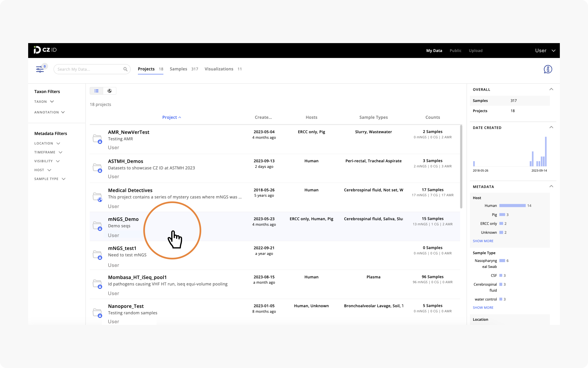The width and height of the screenshot is (588, 368).
Task: Sort by the Project column header
Action: click(171, 117)
